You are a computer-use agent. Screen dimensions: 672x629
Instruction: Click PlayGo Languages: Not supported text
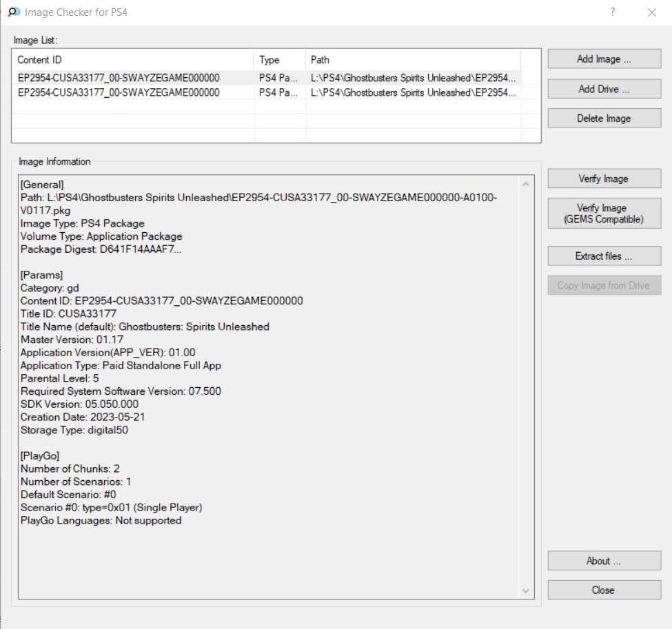coord(101,520)
